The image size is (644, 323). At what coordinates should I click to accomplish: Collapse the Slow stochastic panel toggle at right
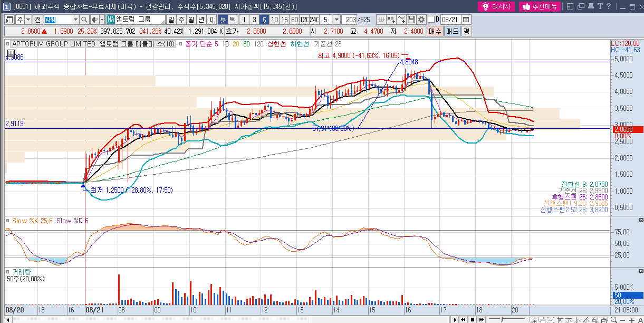tap(641, 220)
